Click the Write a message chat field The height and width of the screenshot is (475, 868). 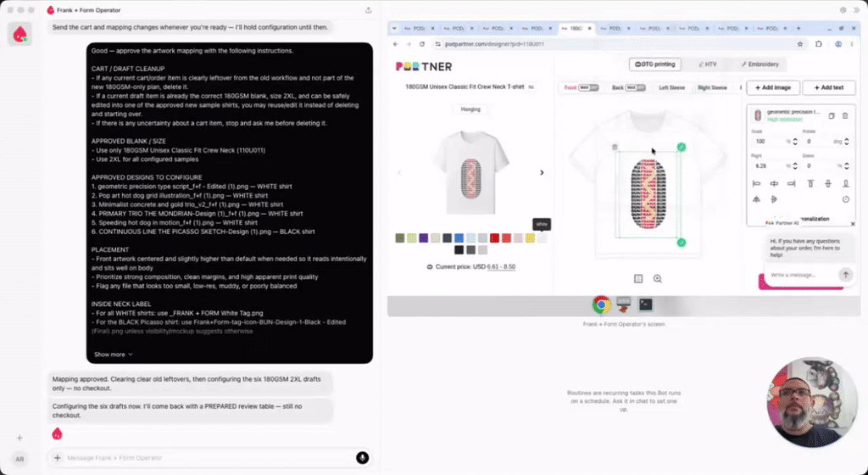[x=803, y=275]
